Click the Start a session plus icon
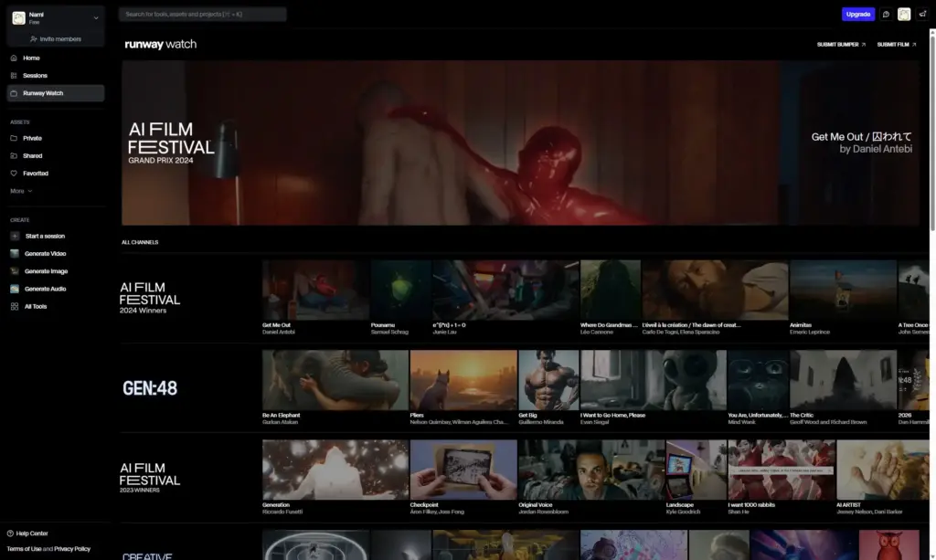The image size is (936, 560). click(x=15, y=237)
